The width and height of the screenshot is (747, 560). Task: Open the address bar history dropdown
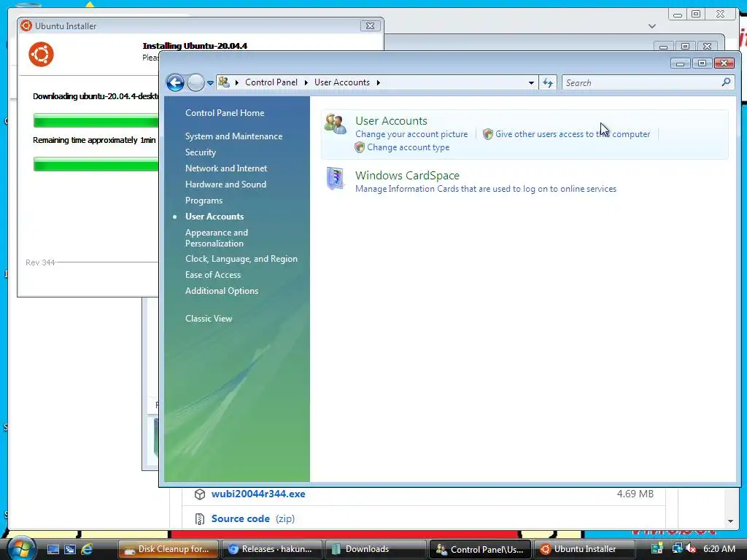(531, 83)
